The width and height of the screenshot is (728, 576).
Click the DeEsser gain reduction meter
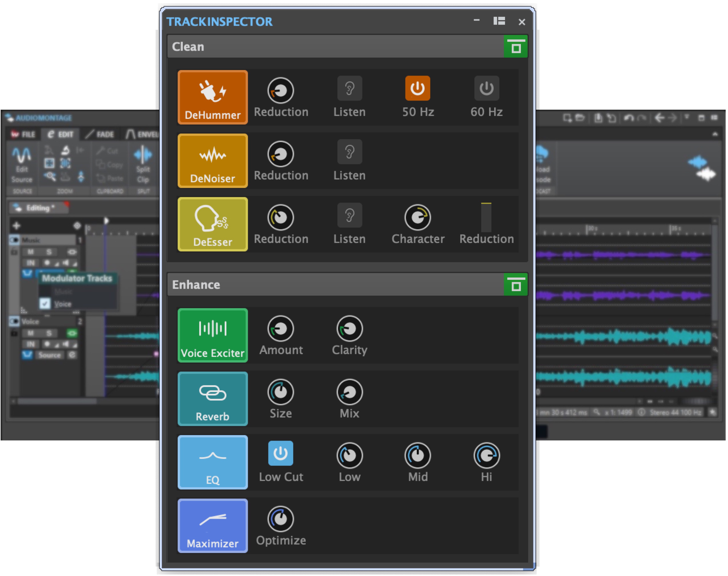coord(486,217)
